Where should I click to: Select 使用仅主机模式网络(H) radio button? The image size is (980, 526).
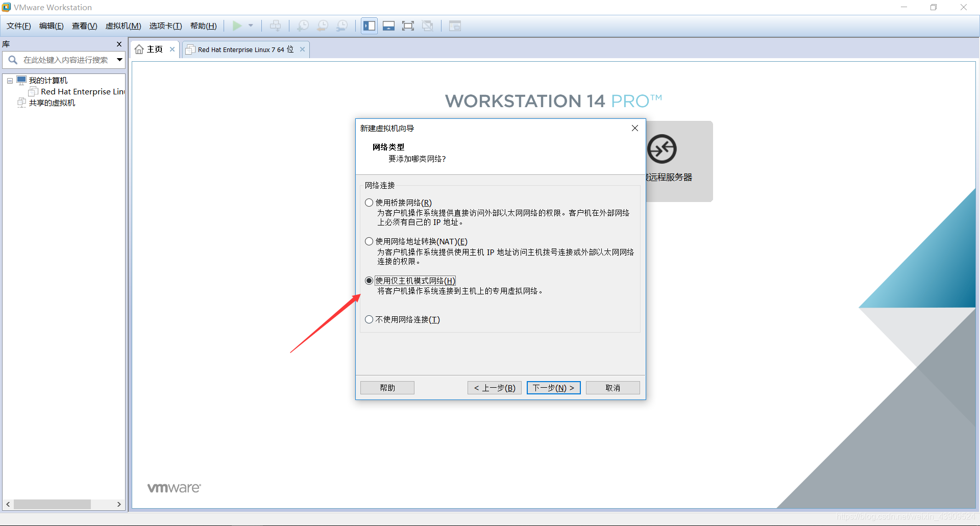point(369,281)
